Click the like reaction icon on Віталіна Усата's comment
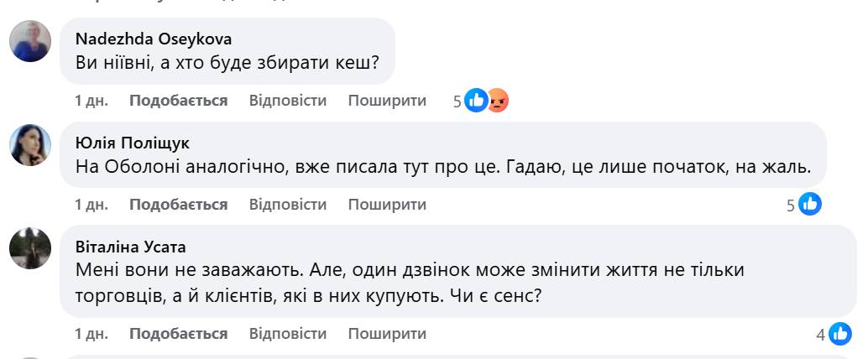This screenshot has width=868, height=359. 839,334
